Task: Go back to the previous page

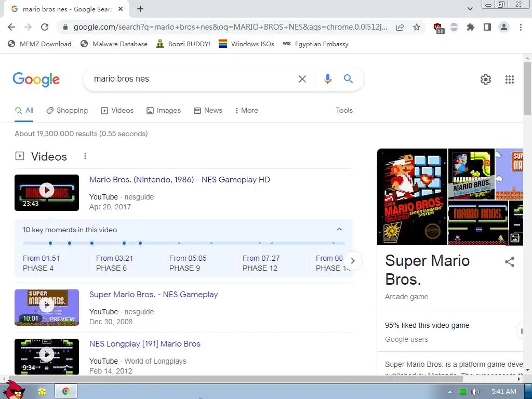Action: coord(11,27)
